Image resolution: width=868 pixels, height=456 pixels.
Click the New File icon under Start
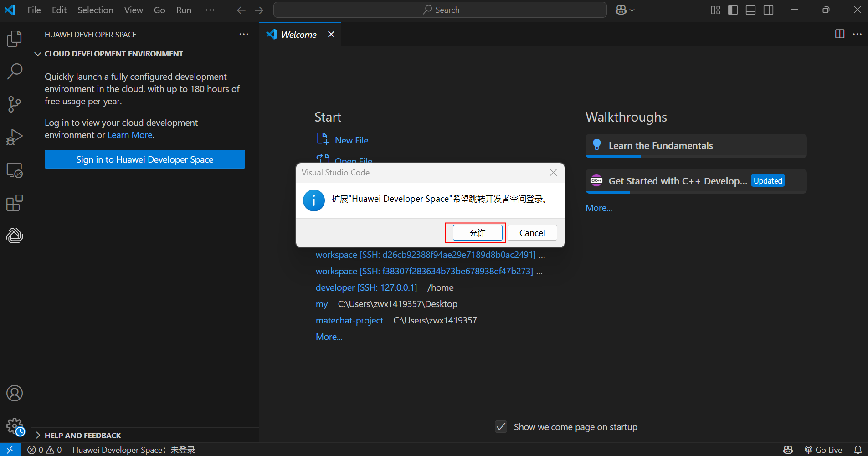pyautogui.click(x=323, y=138)
